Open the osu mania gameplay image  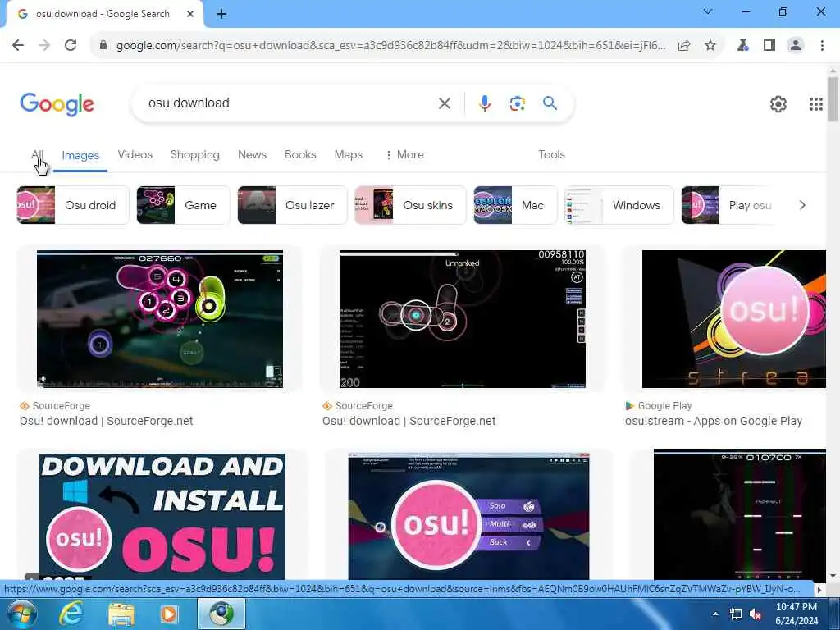[x=740, y=514]
